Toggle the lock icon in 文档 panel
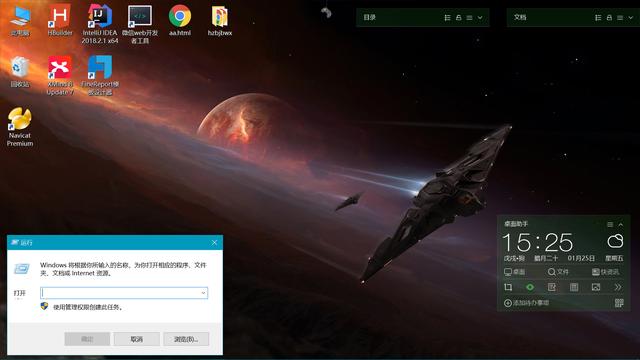This screenshot has height=360, width=640. click(609, 18)
